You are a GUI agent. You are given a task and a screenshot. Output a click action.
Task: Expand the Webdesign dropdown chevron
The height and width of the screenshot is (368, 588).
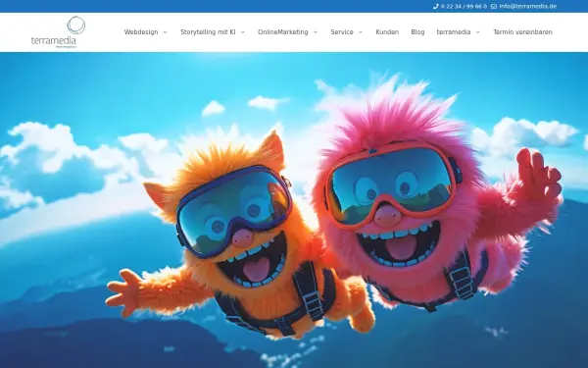pyautogui.click(x=165, y=32)
